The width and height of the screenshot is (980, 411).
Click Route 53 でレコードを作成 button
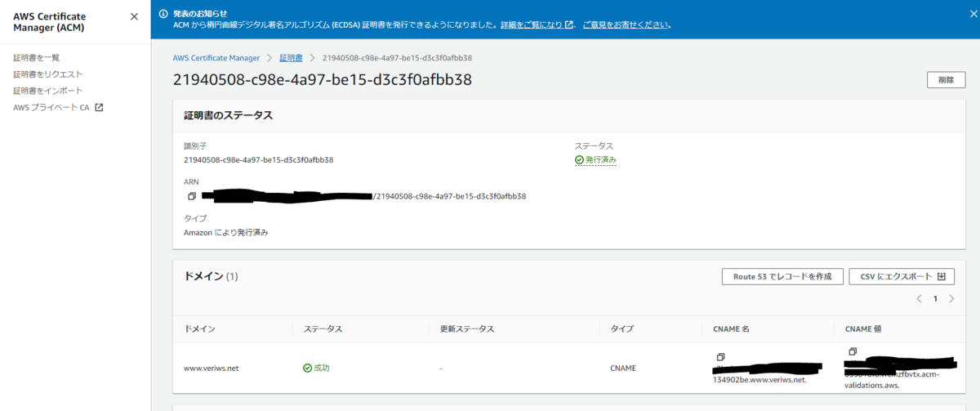(782, 276)
